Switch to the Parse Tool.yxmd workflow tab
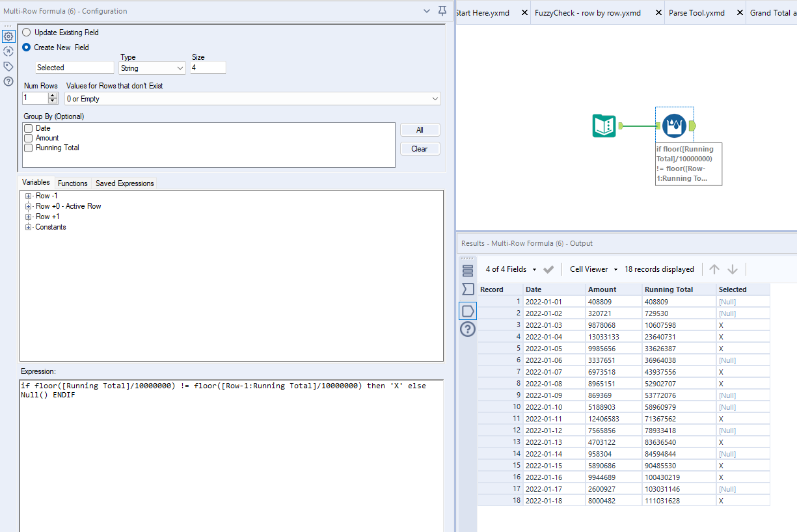This screenshot has width=797, height=532. point(696,13)
